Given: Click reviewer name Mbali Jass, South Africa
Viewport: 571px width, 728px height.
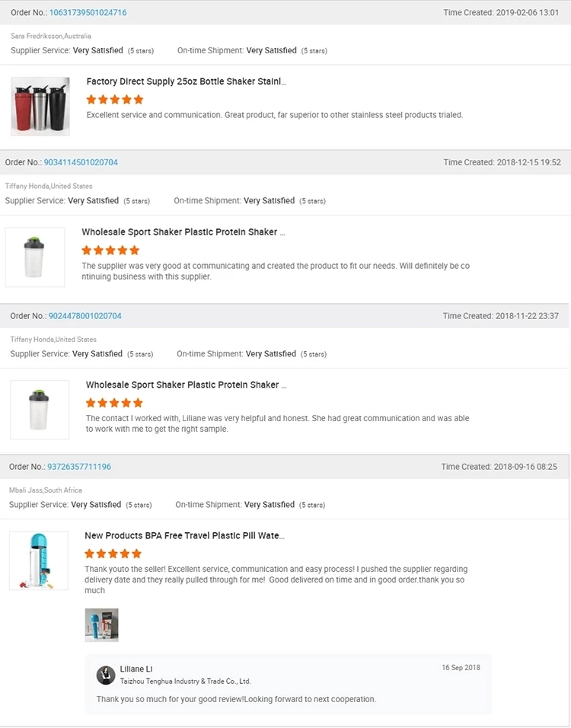Looking at the screenshot, I should click(x=46, y=490).
